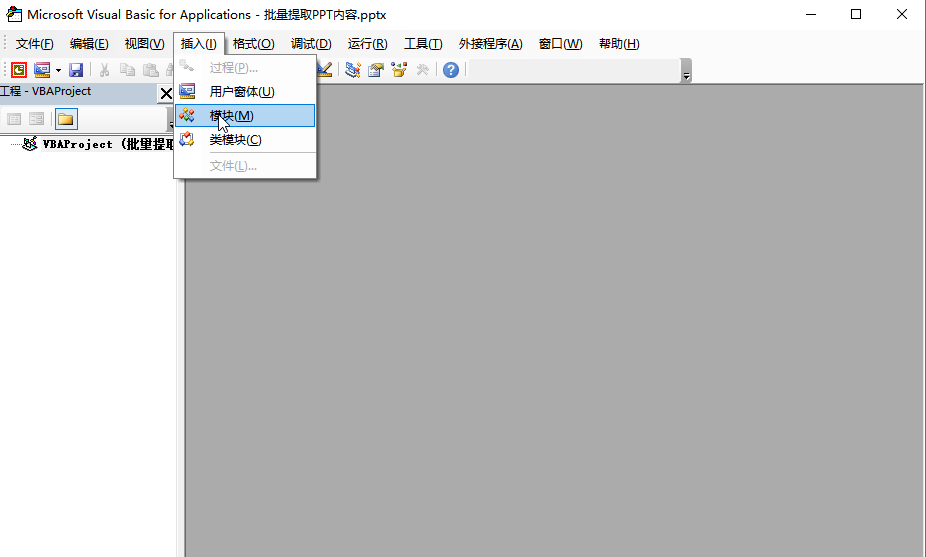Open the 文件(F) menu
Screen dimensions: 926x557
(x=34, y=44)
